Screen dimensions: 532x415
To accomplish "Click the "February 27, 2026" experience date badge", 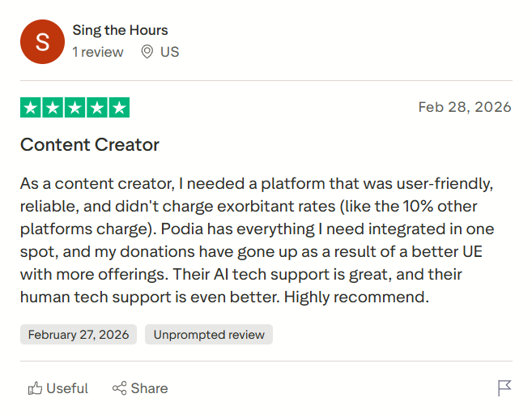I will (79, 335).
